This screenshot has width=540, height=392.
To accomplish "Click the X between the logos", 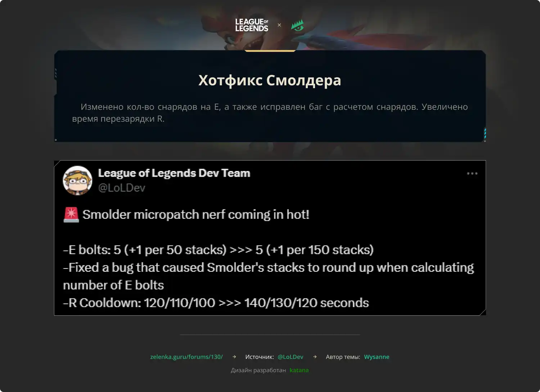I will [x=279, y=25].
